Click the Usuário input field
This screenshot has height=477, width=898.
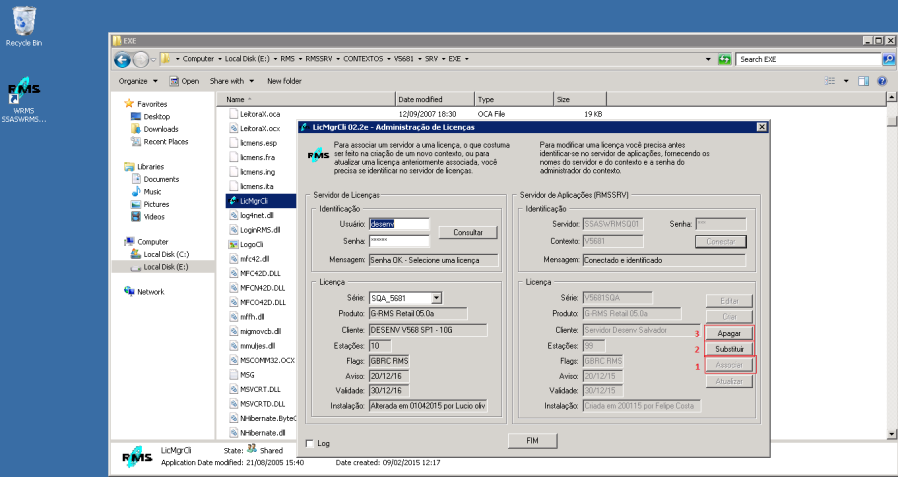point(399,224)
